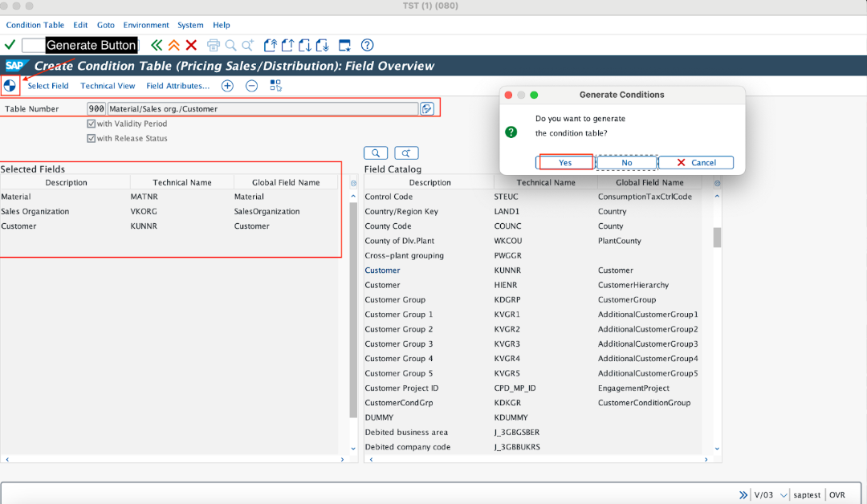Viewport: 867px width, 504px height.
Task: Click the Selected Fields vertical scrollbar thumb
Action: [x=353, y=310]
